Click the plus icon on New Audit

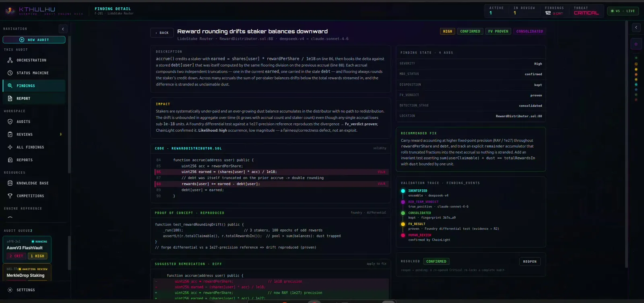[x=22, y=40]
